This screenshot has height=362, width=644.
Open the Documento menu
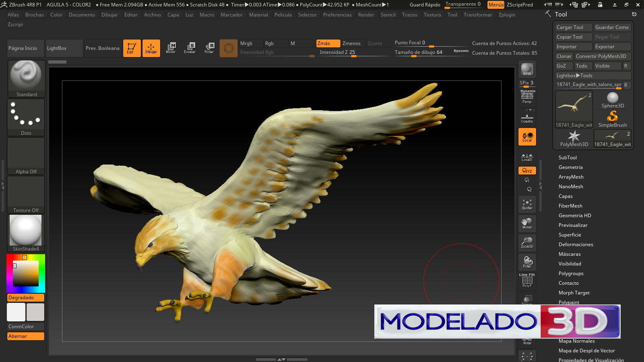click(82, 15)
